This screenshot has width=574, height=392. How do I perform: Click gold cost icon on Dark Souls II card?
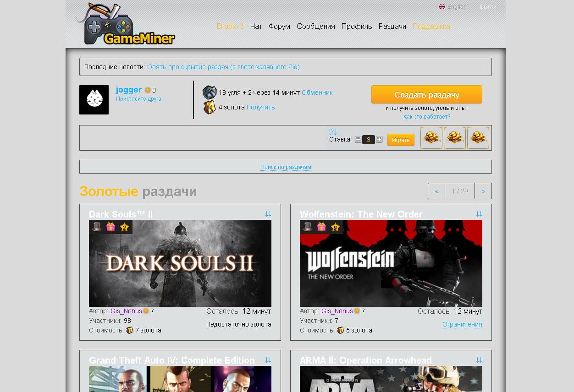(x=130, y=330)
